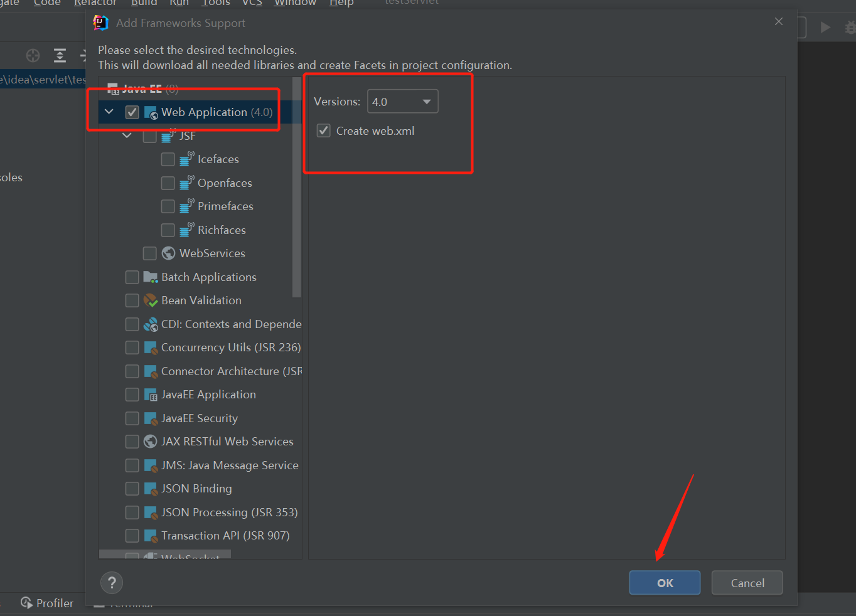Click the CDI Contexts icon
Screen dimensions: 856x616
(x=151, y=324)
